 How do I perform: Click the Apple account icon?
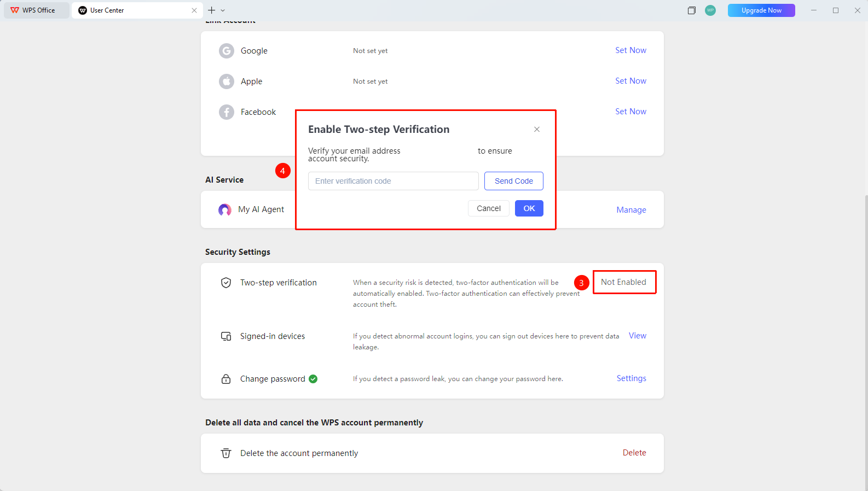(x=227, y=81)
